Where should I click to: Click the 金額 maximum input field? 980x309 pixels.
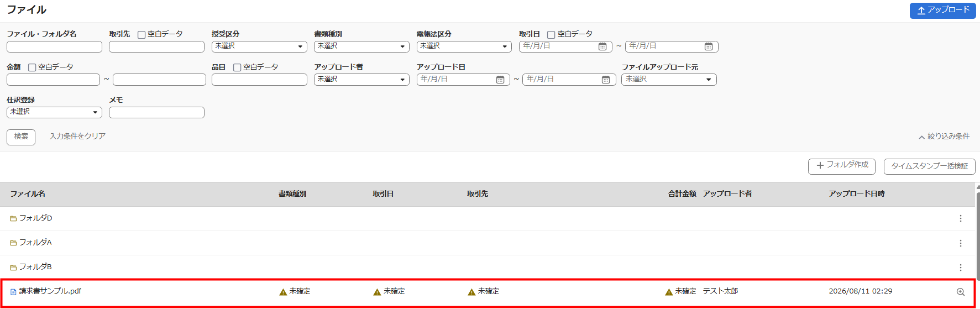tap(159, 80)
